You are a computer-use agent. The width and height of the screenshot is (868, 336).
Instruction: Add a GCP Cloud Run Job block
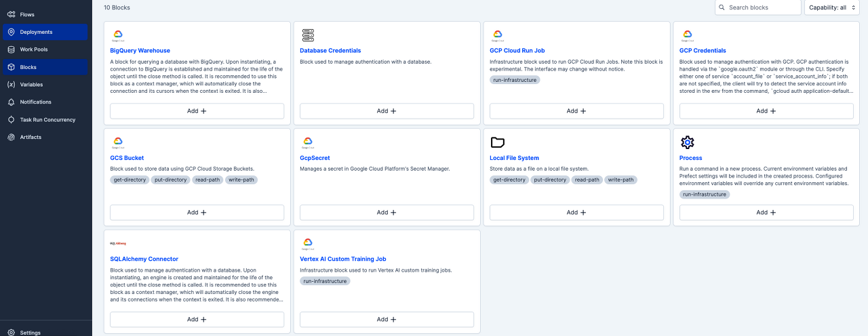(x=576, y=111)
